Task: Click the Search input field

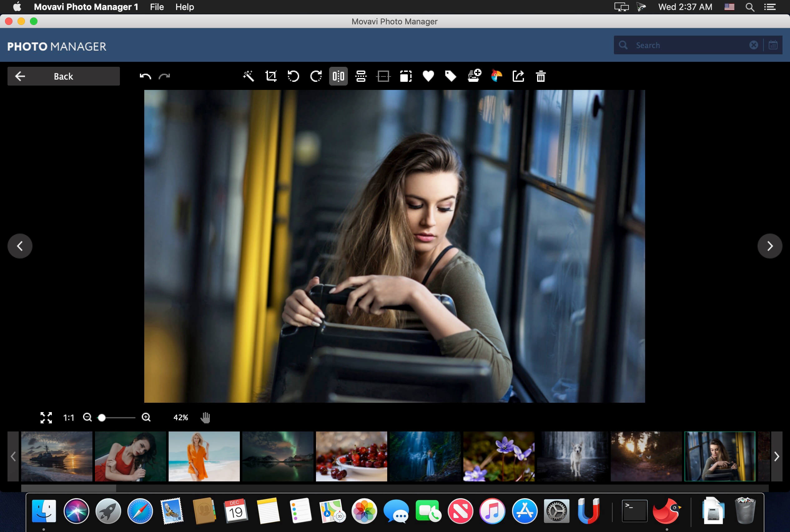Action: click(x=689, y=45)
